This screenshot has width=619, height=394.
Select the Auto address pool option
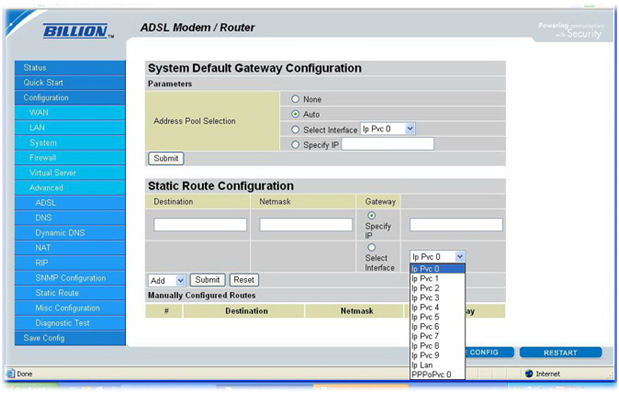coord(295,114)
